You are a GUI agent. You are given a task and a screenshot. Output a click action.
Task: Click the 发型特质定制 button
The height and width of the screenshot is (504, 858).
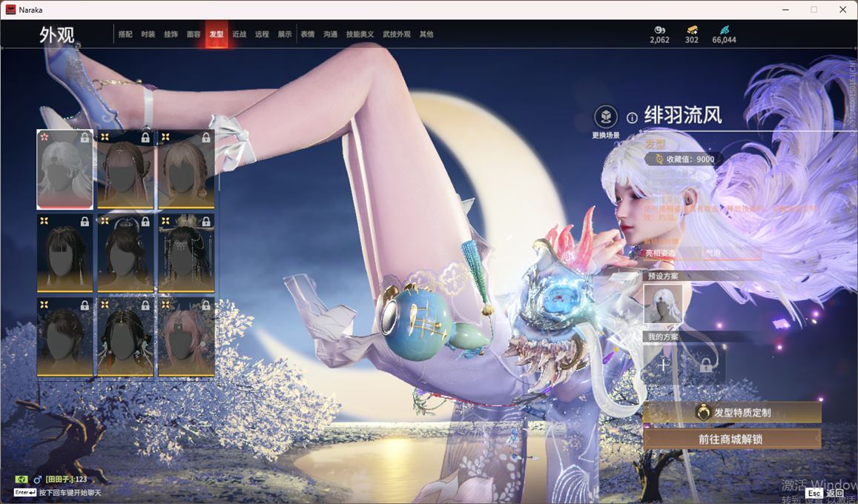732,413
